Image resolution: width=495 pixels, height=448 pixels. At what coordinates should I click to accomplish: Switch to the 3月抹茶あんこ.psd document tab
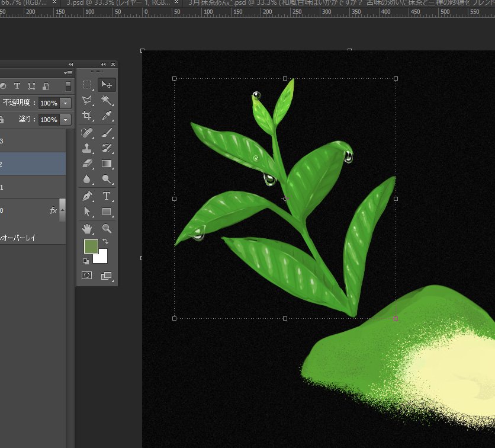[339, 3]
